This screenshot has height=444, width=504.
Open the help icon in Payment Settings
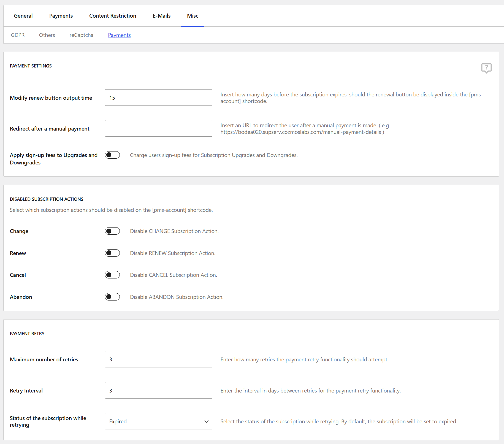486,68
